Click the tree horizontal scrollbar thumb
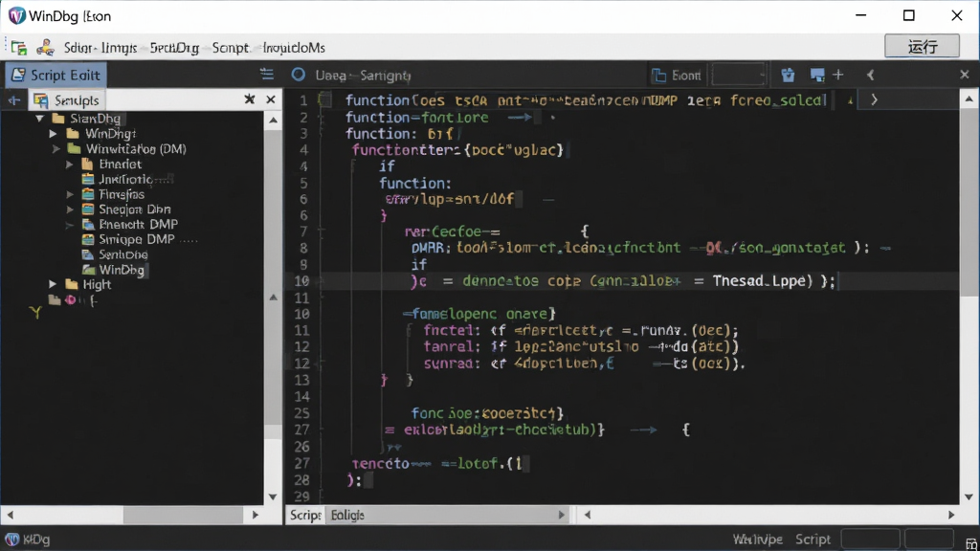The height and width of the screenshot is (551, 980). pyautogui.click(x=183, y=515)
